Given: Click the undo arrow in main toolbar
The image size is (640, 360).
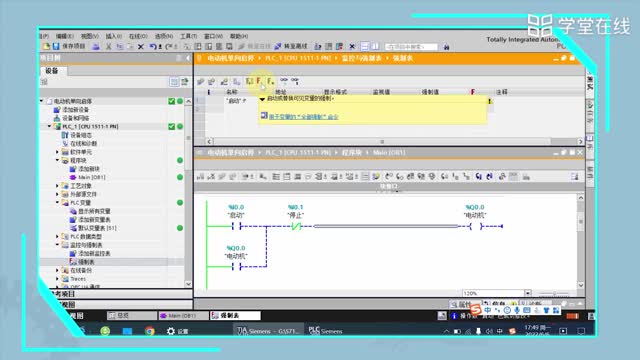Looking at the screenshot, I should tap(153, 47).
